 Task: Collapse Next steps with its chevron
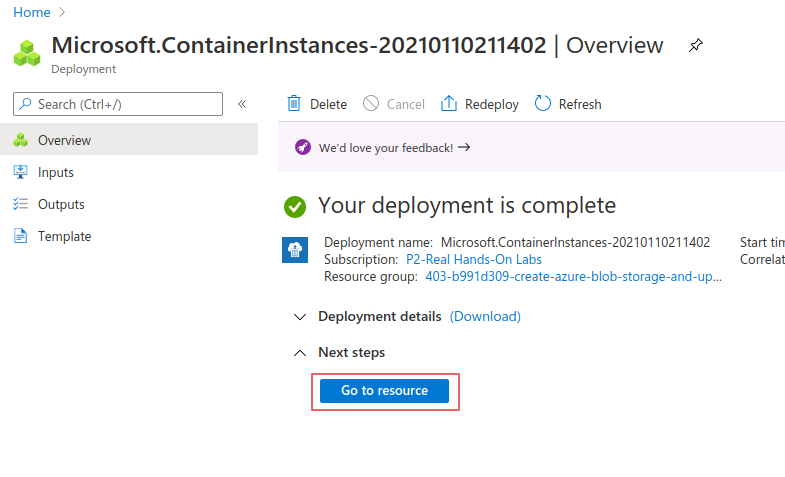coord(300,353)
